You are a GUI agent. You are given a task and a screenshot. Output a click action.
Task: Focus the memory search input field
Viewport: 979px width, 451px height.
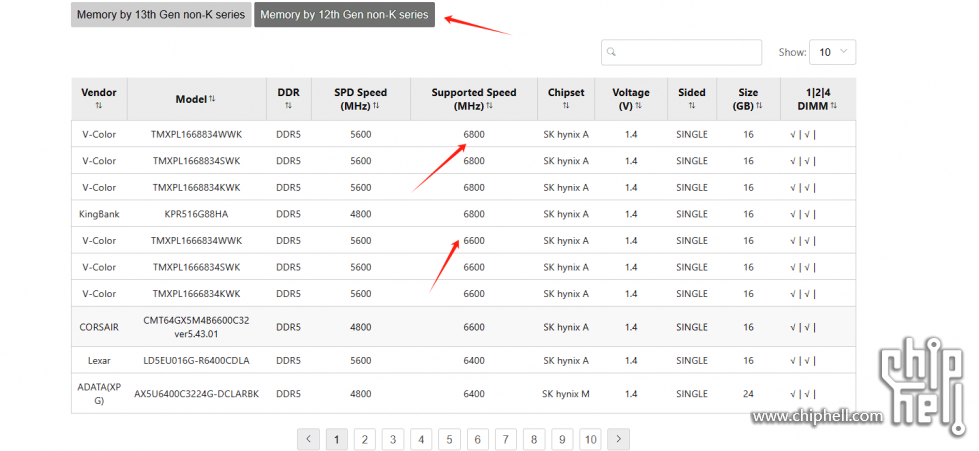pyautogui.click(x=682, y=52)
